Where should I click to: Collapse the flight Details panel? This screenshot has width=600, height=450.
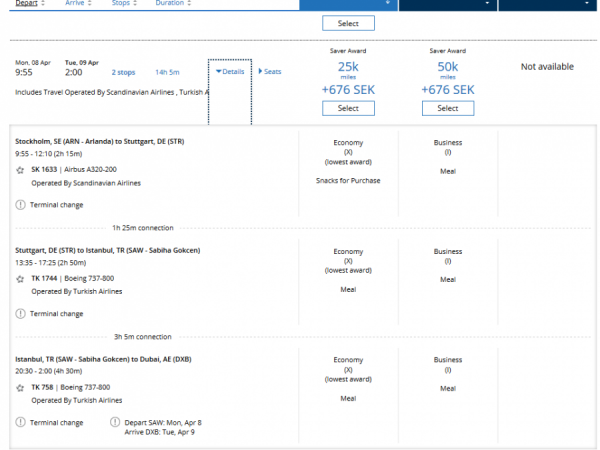coord(229,72)
